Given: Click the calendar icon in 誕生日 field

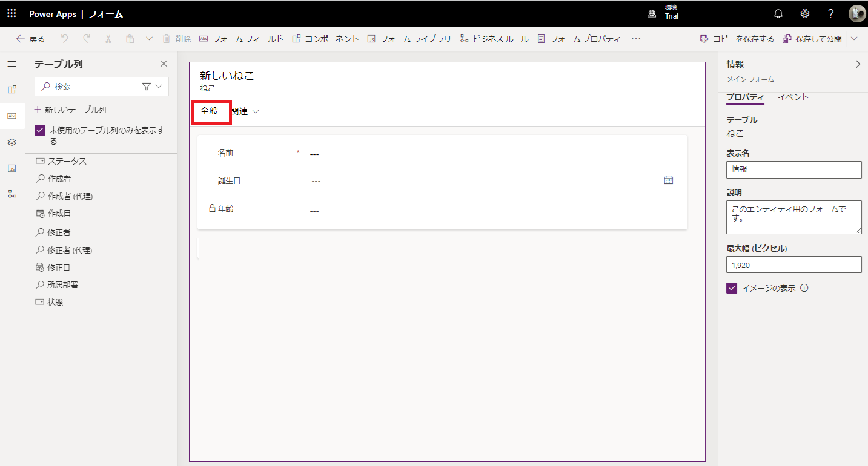Looking at the screenshot, I should [x=668, y=180].
